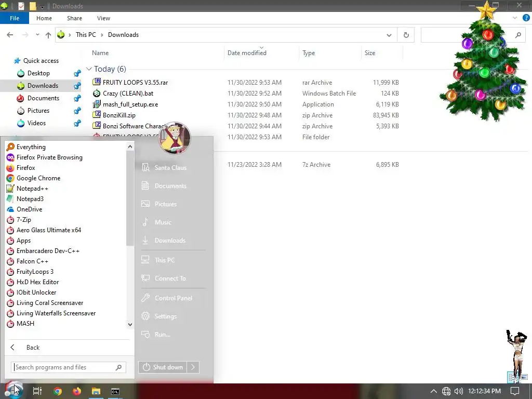
Task: Open shut down options arrow
Action: [193, 367]
